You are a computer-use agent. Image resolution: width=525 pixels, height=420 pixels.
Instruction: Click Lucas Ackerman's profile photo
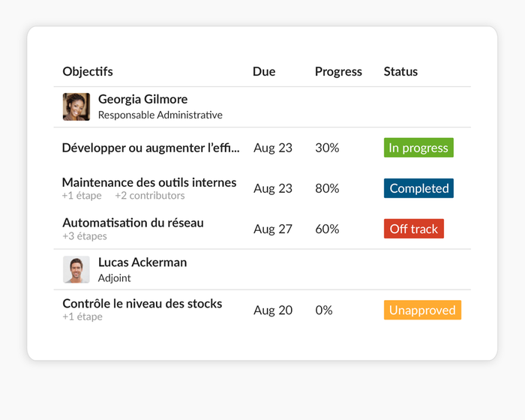coord(76,270)
